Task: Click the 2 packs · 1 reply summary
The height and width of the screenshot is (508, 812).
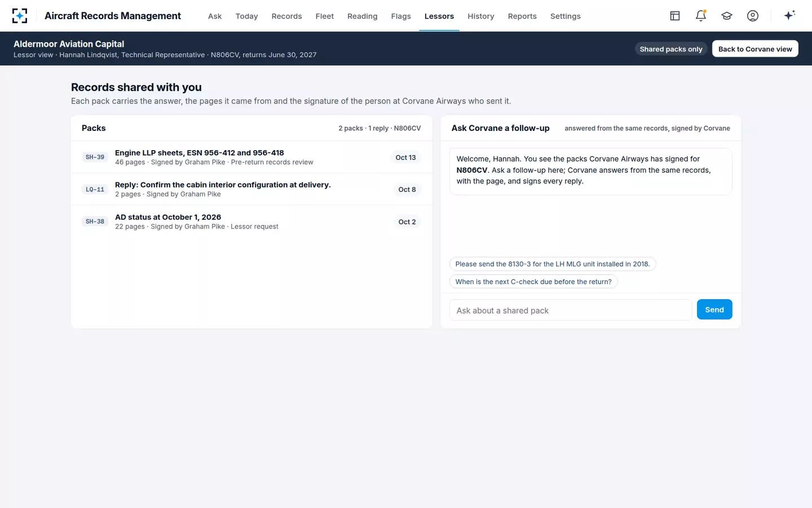Action: click(379, 128)
